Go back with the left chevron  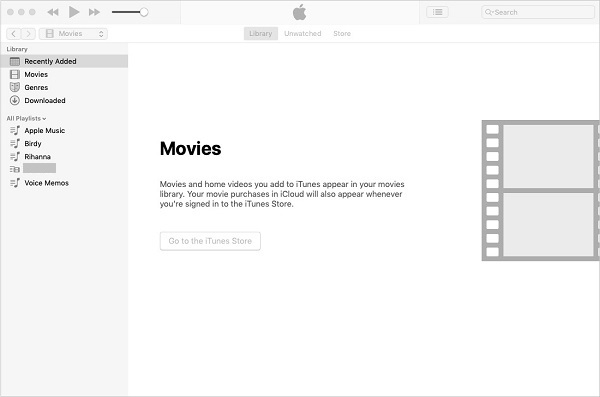point(13,34)
